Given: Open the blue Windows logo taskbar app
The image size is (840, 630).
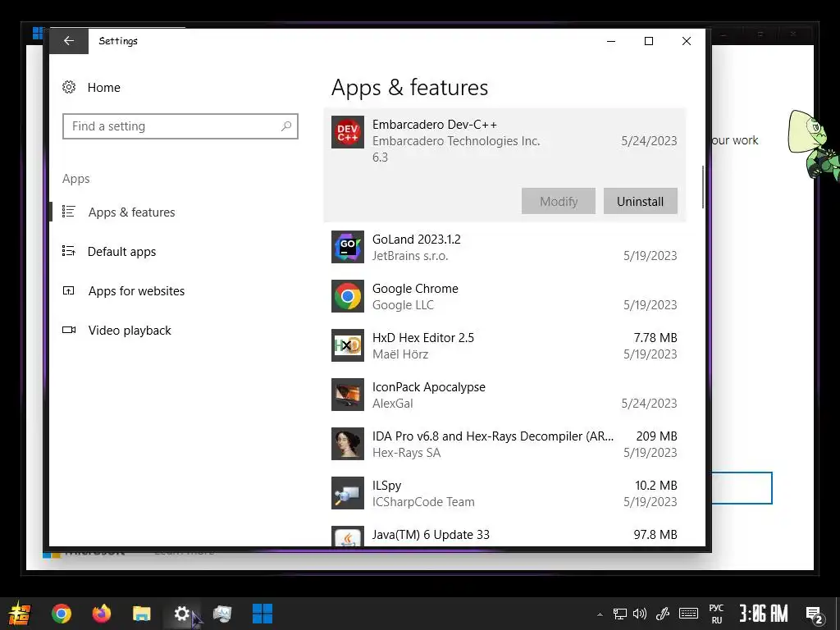Looking at the screenshot, I should coord(262,614).
